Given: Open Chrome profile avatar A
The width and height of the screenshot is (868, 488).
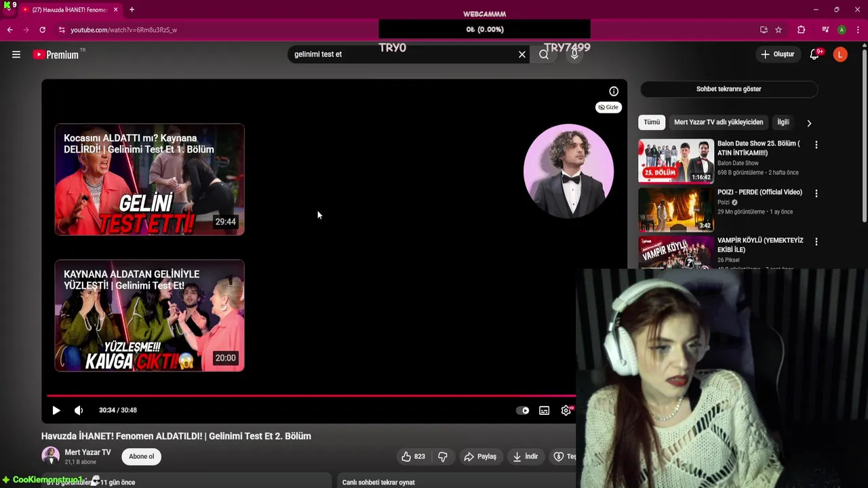Looking at the screenshot, I should pyautogui.click(x=842, y=30).
